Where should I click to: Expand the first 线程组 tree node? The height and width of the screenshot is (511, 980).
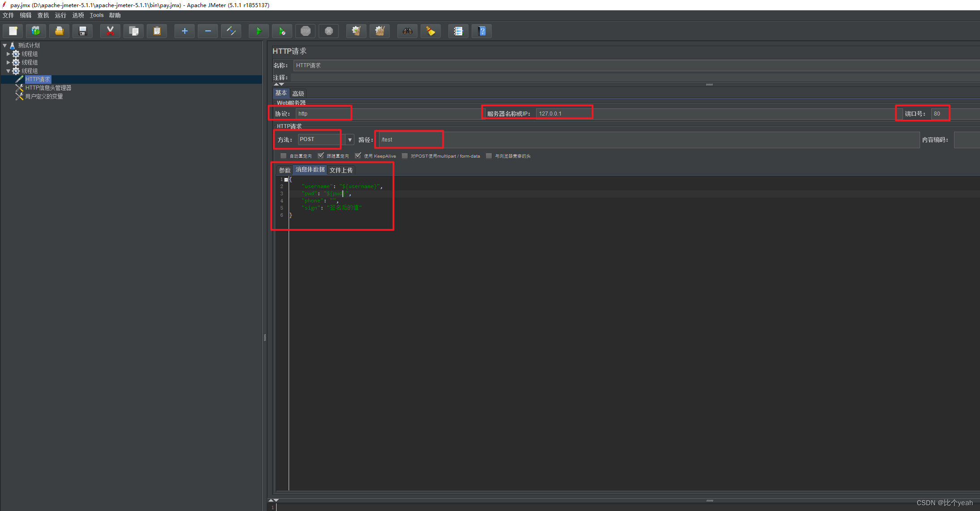(x=8, y=54)
